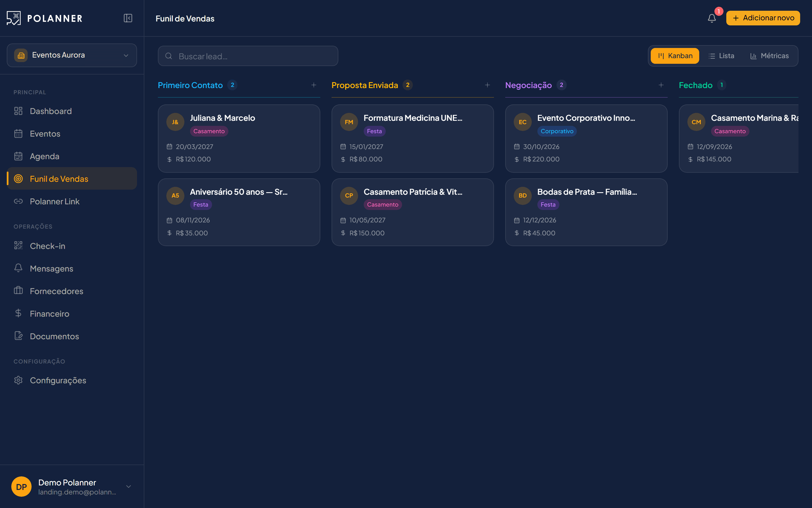This screenshot has width=812, height=508.
Task: Open Configurações settings
Action: pyautogui.click(x=72, y=380)
